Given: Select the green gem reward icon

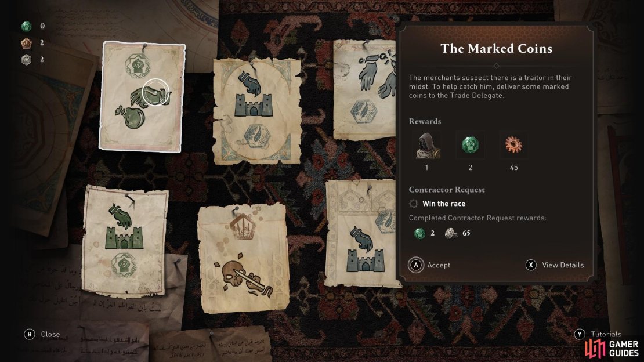Looking at the screenshot, I should coord(471,145).
